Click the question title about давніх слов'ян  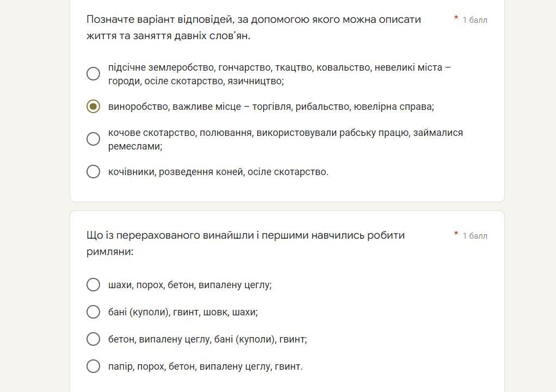tap(254, 27)
